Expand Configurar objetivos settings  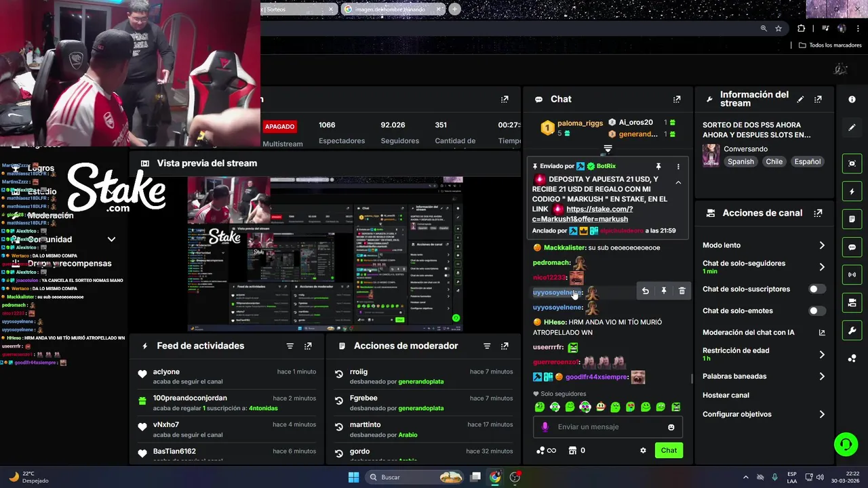pos(822,414)
